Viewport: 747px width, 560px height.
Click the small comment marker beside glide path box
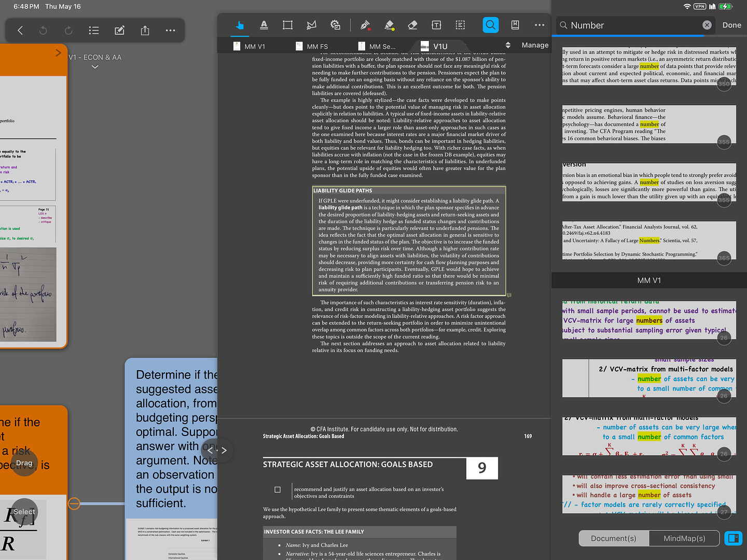(x=509, y=295)
